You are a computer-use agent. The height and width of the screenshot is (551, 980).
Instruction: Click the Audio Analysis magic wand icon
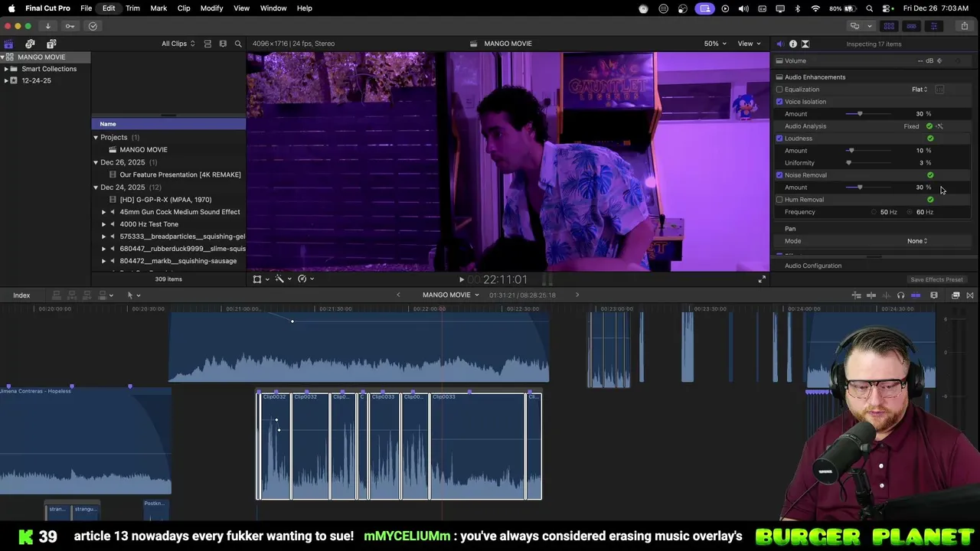tap(939, 126)
